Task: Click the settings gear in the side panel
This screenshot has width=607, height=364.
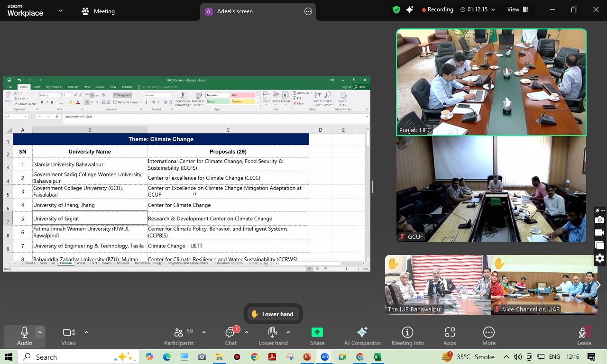Action: (600, 258)
